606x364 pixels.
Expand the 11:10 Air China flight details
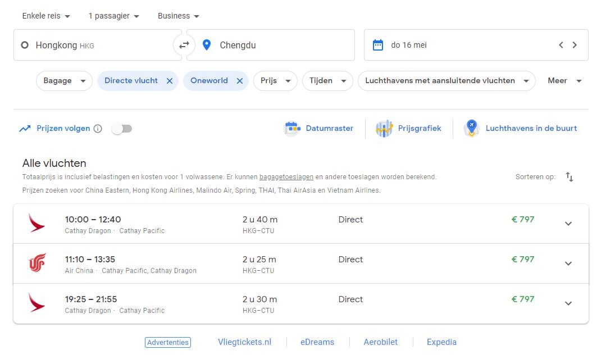(x=568, y=263)
